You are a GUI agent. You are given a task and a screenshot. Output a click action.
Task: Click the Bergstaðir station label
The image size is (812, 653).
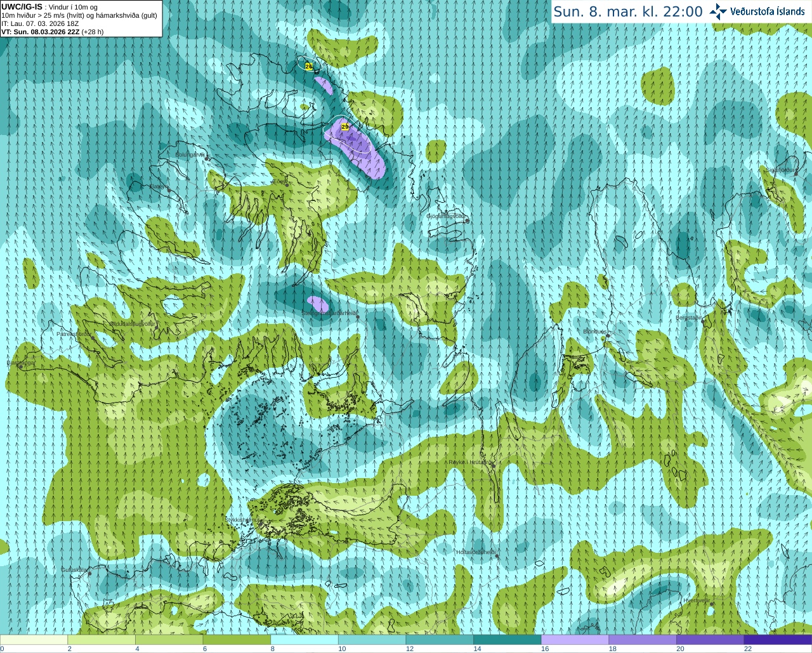pos(688,318)
